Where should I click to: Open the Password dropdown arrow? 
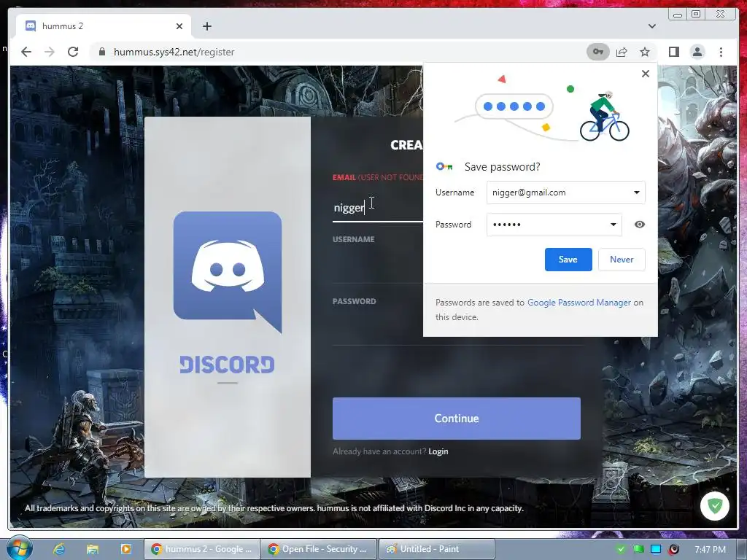point(613,225)
